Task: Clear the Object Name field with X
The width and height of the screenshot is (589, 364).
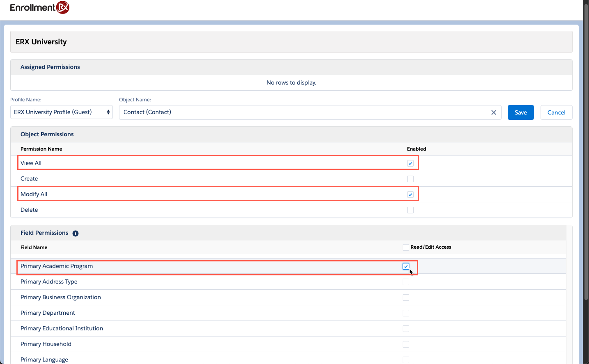Action: click(x=493, y=112)
